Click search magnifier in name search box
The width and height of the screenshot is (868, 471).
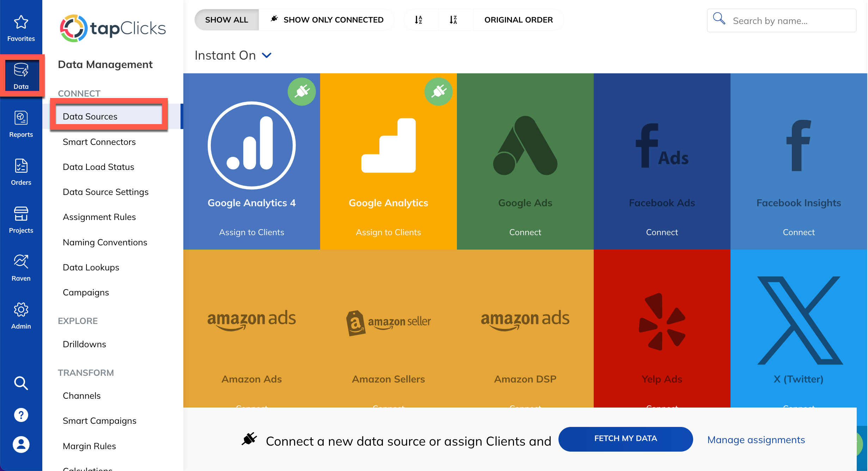coord(719,18)
